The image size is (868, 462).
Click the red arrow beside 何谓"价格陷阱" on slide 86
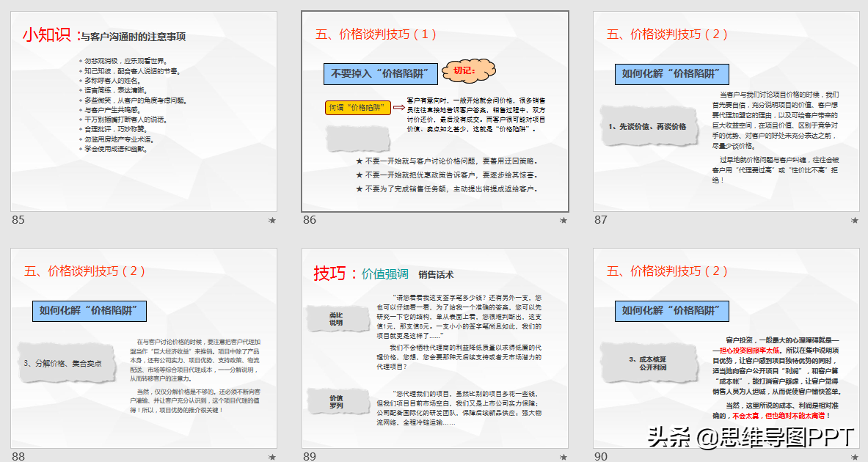pyautogui.click(x=398, y=107)
